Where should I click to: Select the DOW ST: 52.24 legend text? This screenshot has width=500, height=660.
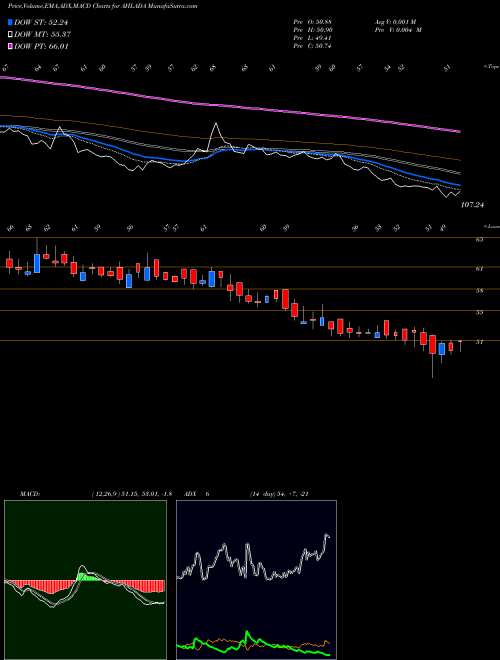pos(41,23)
